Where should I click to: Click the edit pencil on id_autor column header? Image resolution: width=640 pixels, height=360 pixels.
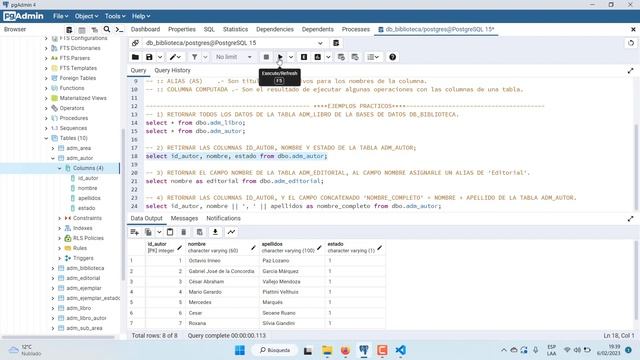180,248
